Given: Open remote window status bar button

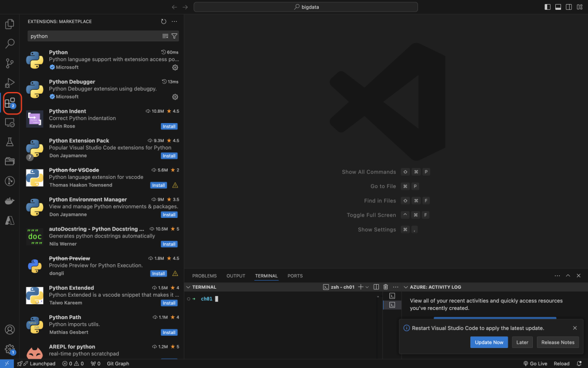Looking at the screenshot, I should (x=7, y=363).
